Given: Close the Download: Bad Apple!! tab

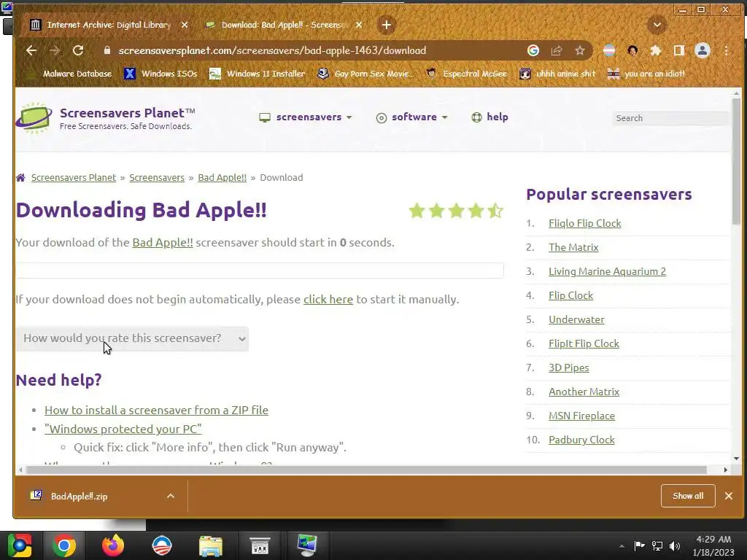Looking at the screenshot, I should [x=359, y=25].
